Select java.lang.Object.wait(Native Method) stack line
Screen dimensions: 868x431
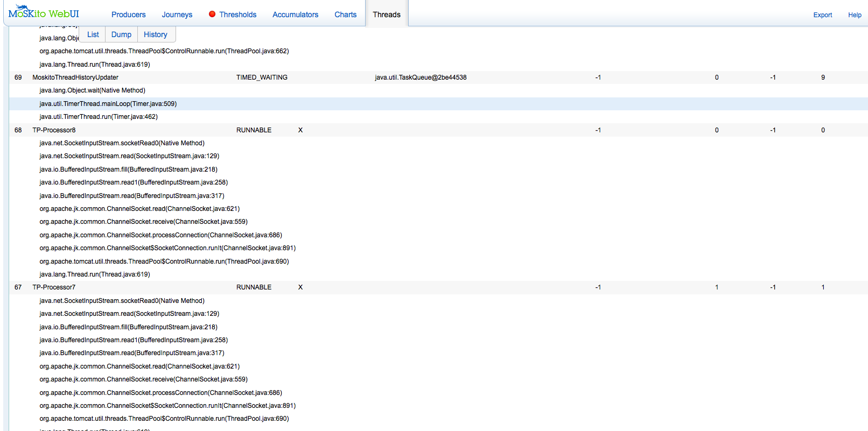click(92, 90)
